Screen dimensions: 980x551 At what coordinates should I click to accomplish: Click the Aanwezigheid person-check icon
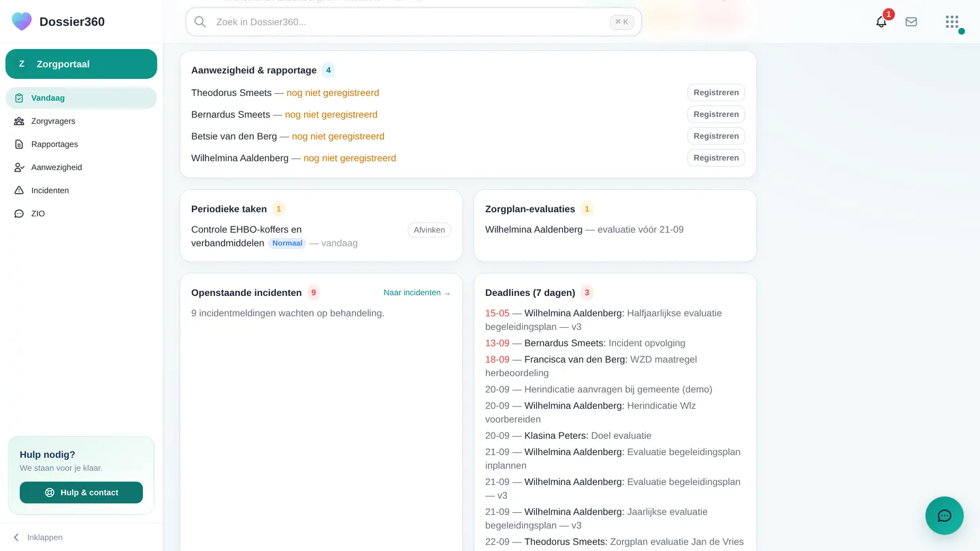(19, 167)
